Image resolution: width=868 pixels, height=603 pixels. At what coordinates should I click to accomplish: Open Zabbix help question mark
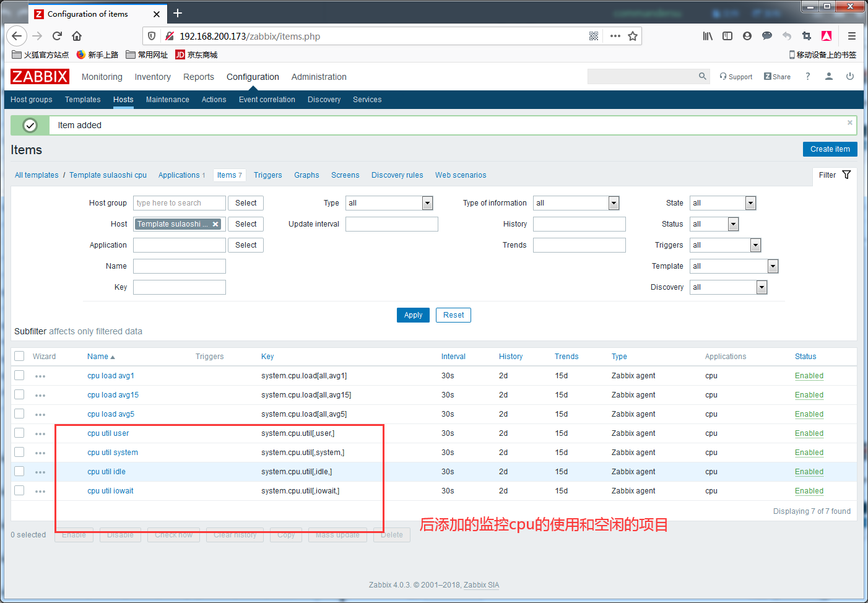[x=807, y=76]
